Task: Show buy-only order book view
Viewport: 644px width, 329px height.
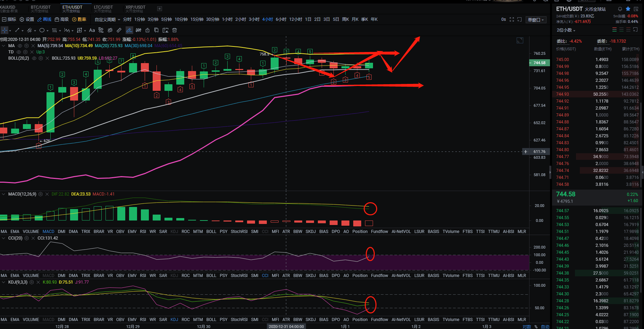Action: pyautogui.click(x=621, y=30)
